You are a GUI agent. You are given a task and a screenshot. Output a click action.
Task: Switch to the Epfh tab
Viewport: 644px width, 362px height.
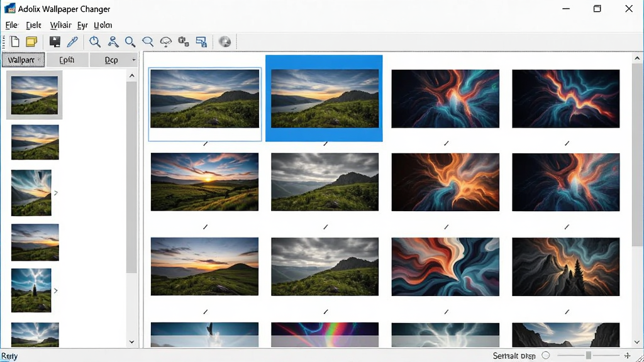tap(67, 60)
